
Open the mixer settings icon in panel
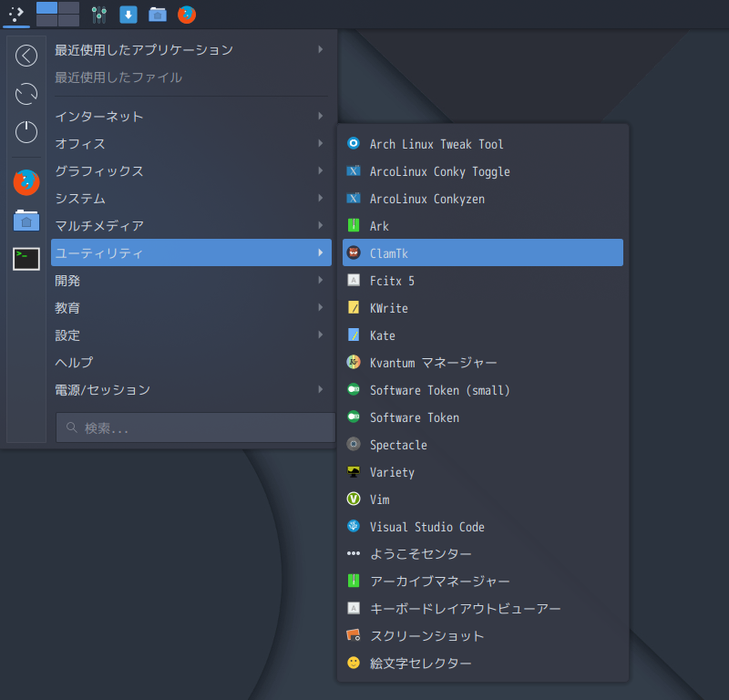99,15
